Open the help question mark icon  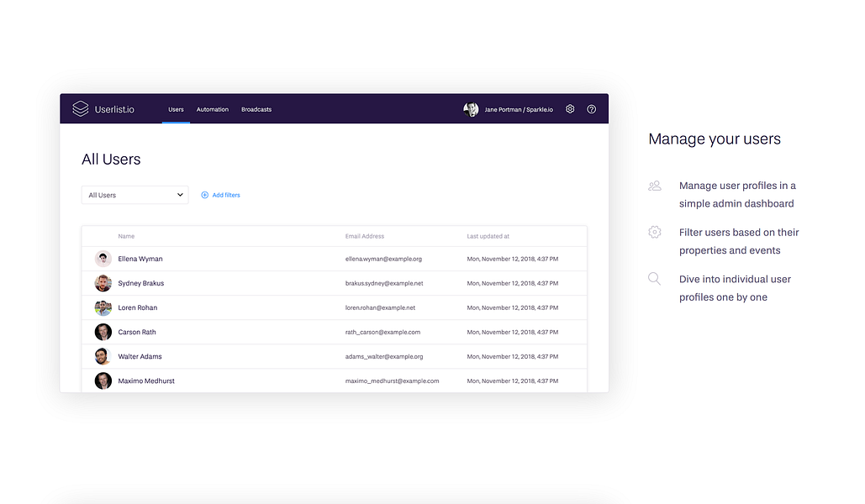coord(592,109)
